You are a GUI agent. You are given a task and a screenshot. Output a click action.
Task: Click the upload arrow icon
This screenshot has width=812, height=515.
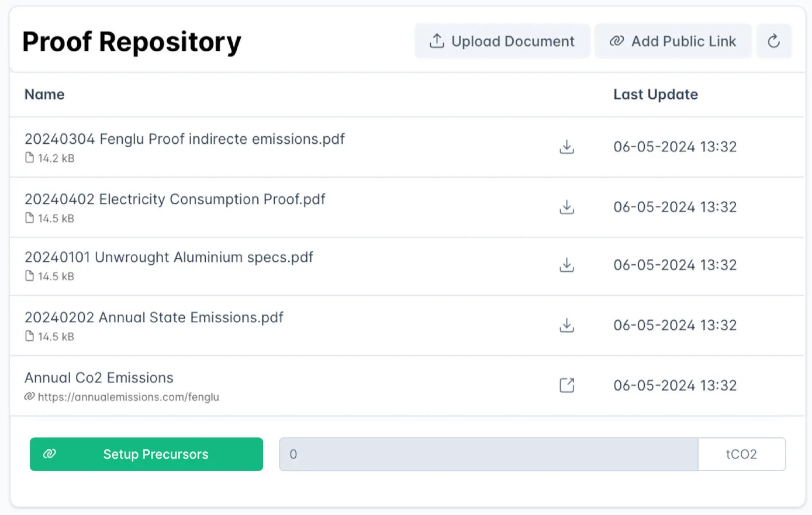click(437, 41)
